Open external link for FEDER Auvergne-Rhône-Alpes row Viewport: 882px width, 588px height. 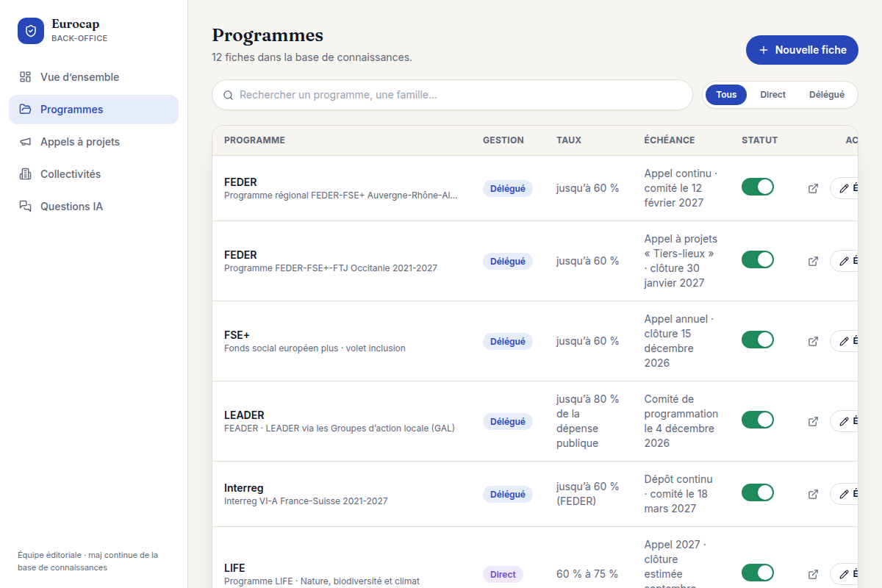pyautogui.click(x=813, y=188)
